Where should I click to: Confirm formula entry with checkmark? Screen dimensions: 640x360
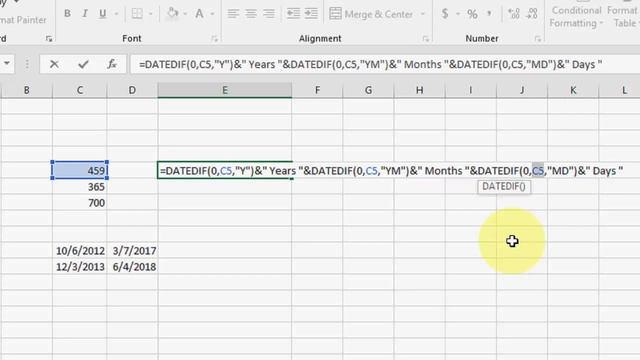[x=83, y=64]
